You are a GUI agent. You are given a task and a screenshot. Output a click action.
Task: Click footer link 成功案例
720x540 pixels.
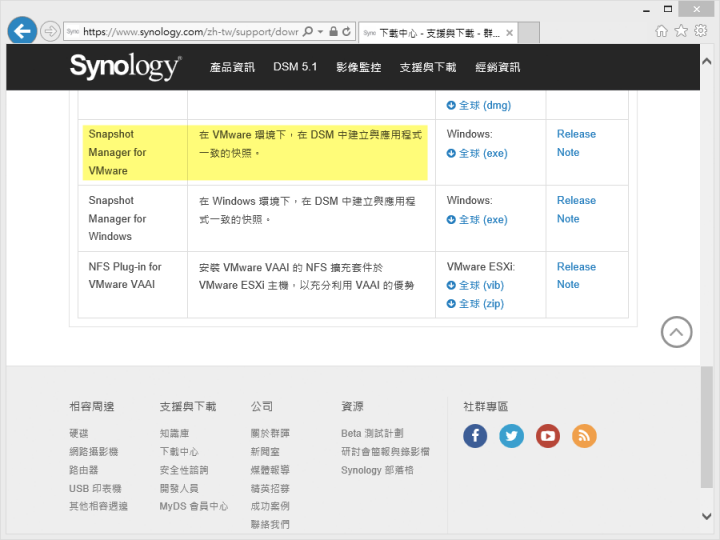click(x=270, y=506)
